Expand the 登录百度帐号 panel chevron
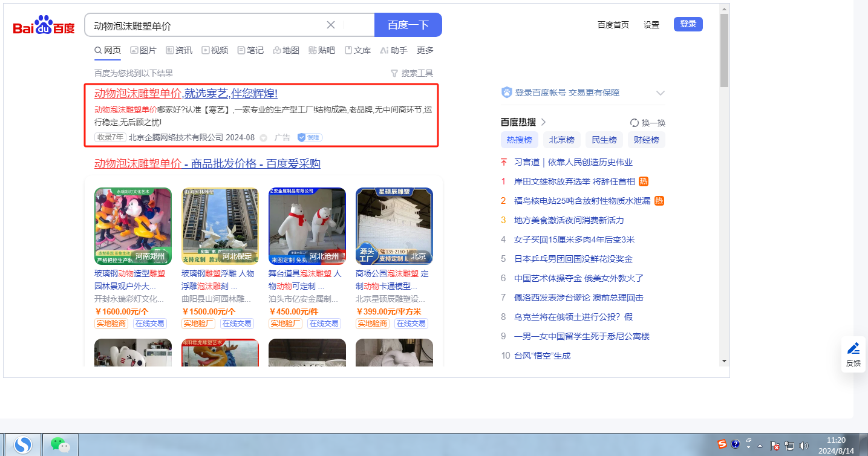Viewport: 868px width, 456px height. (x=661, y=93)
